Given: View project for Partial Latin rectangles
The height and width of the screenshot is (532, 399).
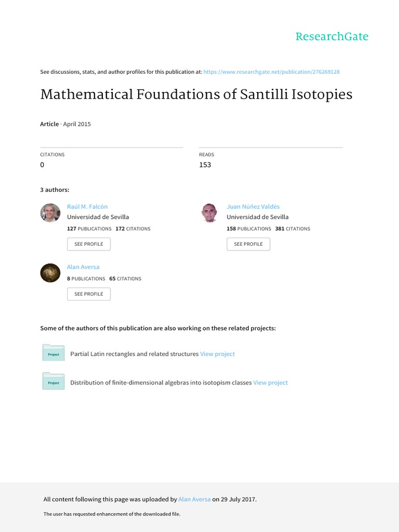Looking at the screenshot, I should pos(217,354).
